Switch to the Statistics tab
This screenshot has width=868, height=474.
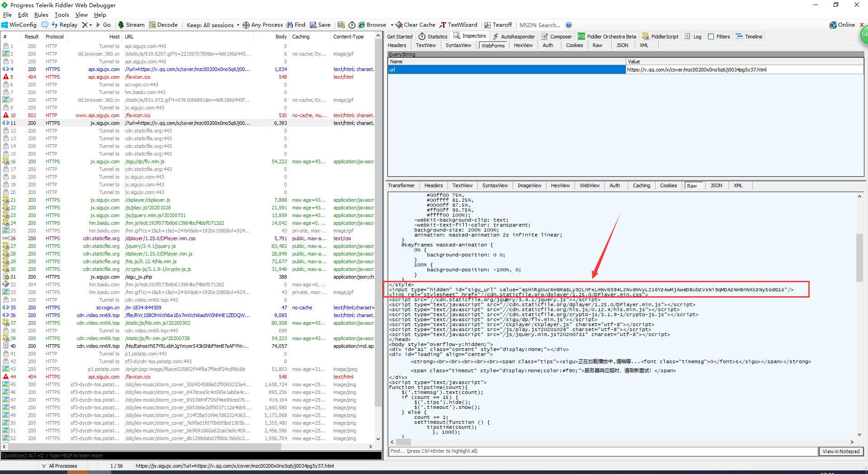point(433,36)
